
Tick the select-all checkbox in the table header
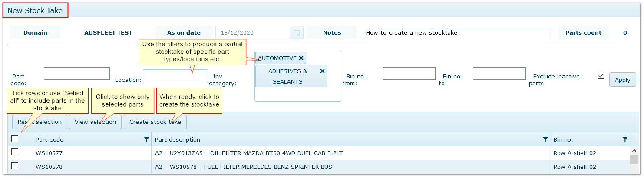pyautogui.click(x=15, y=139)
